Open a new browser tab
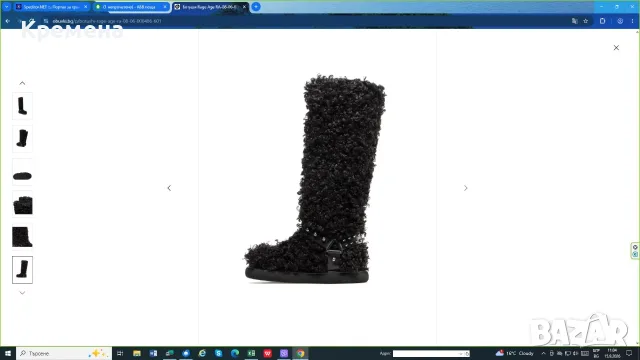The height and width of the screenshot is (360, 640). coord(256,7)
